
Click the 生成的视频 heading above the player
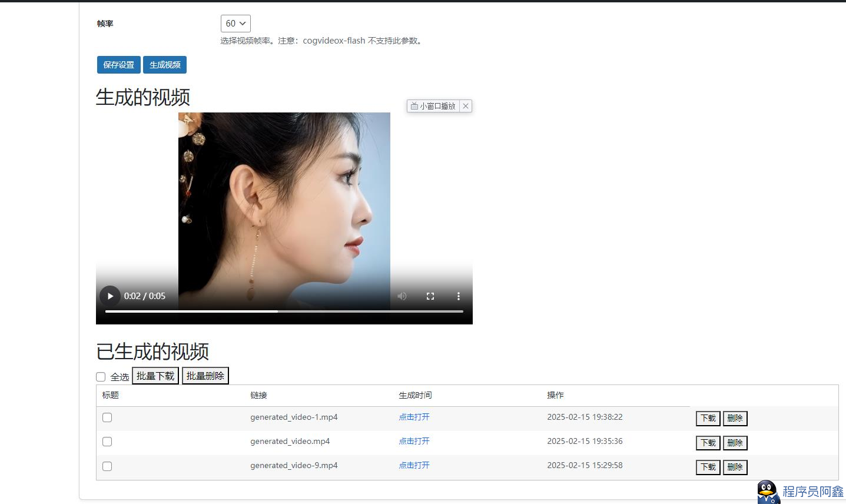(x=143, y=97)
